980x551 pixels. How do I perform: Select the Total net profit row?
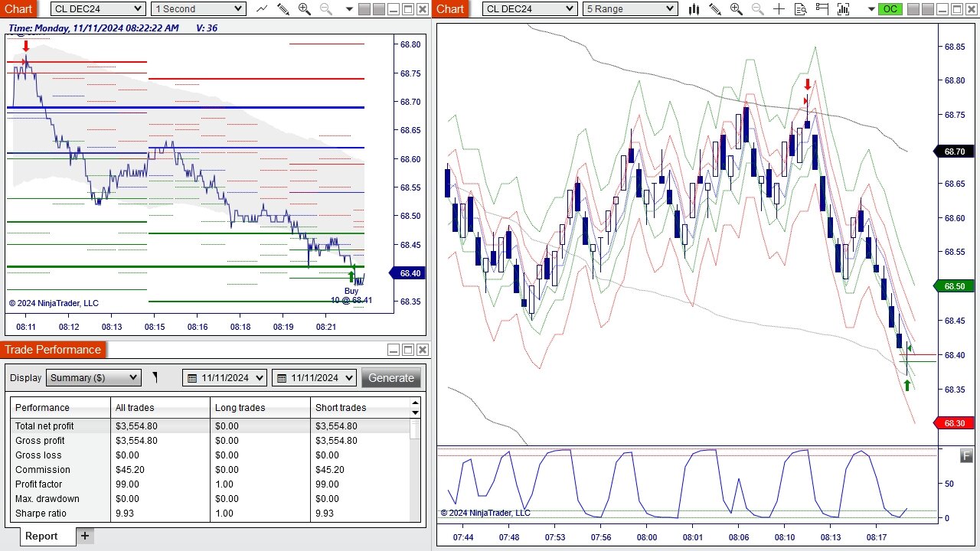pyautogui.click(x=211, y=425)
